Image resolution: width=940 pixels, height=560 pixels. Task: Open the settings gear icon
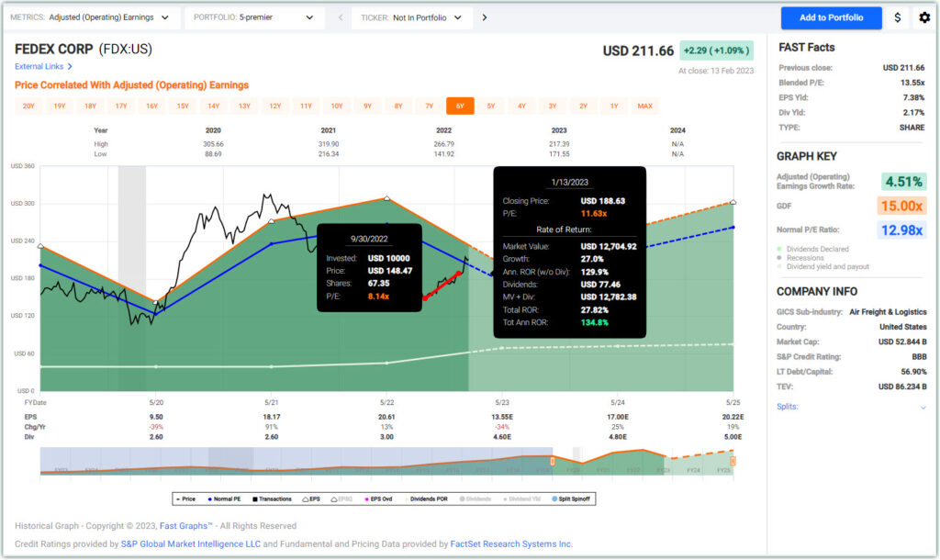click(923, 17)
